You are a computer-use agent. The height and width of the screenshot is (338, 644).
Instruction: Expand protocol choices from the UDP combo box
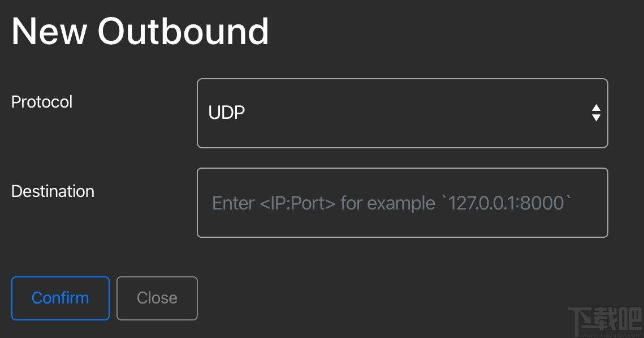pyautogui.click(x=402, y=113)
